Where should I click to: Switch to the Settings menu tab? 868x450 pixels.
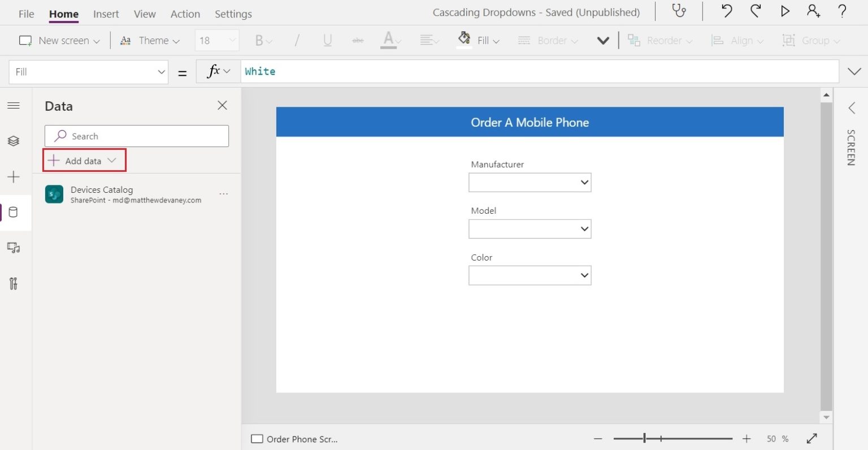click(x=233, y=14)
